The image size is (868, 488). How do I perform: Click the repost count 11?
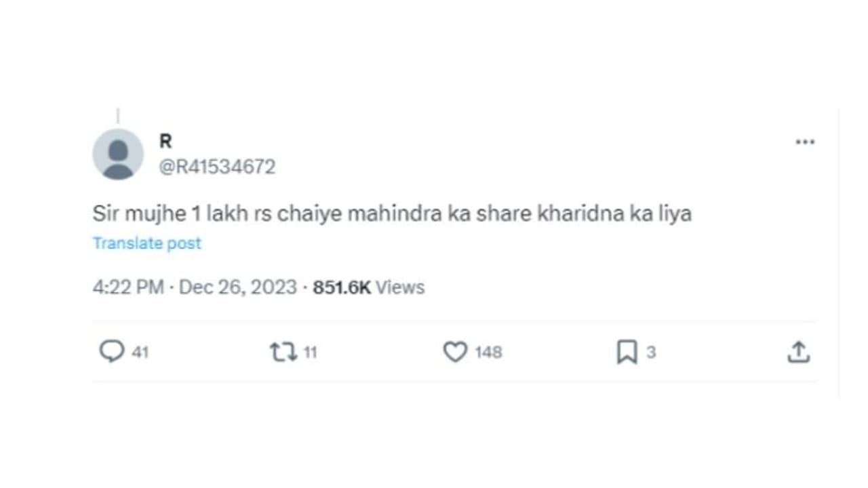coord(310,352)
